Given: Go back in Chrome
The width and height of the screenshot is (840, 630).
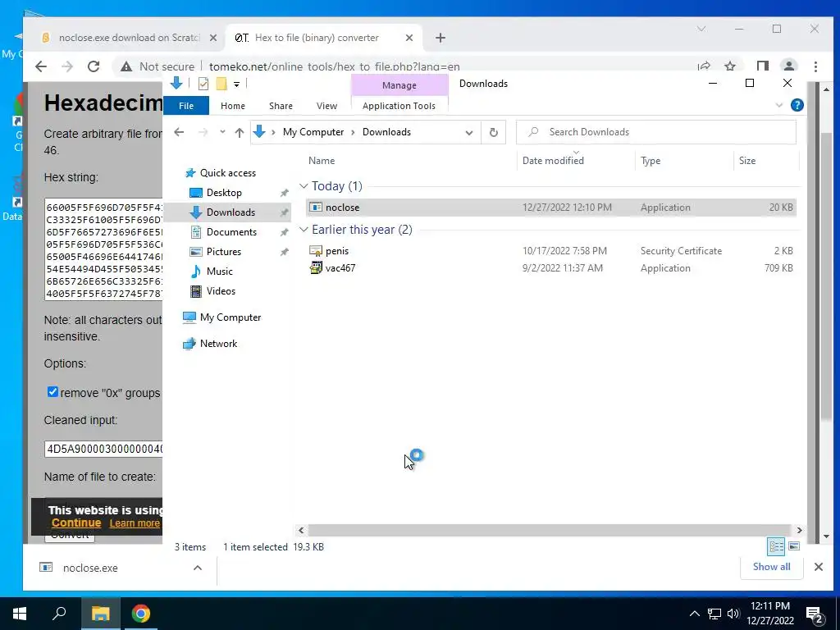Looking at the screenshot, I should (x=41, y=66).
